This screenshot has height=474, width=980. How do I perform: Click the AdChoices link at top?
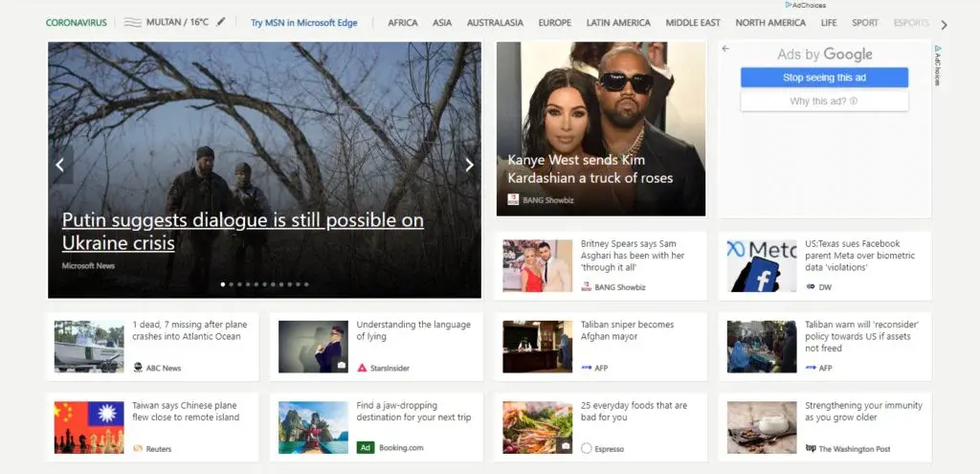(x=806, y=5)
